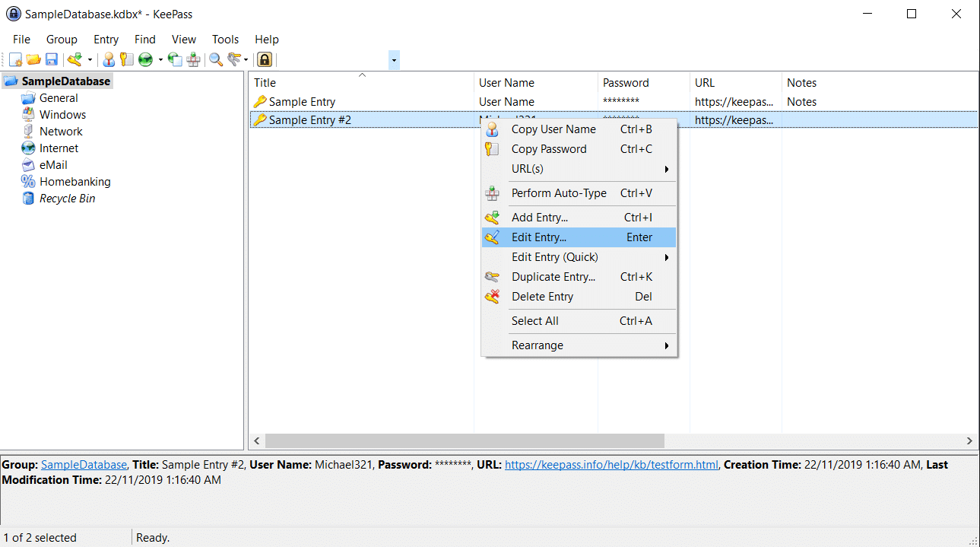
Task: Open the dropdown arrow beside Add Entry toolbar icon
Action: pos(90,59)
